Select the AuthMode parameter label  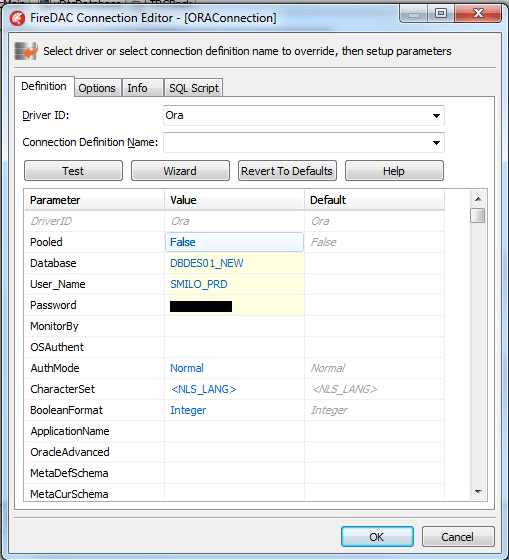point(55,368)
